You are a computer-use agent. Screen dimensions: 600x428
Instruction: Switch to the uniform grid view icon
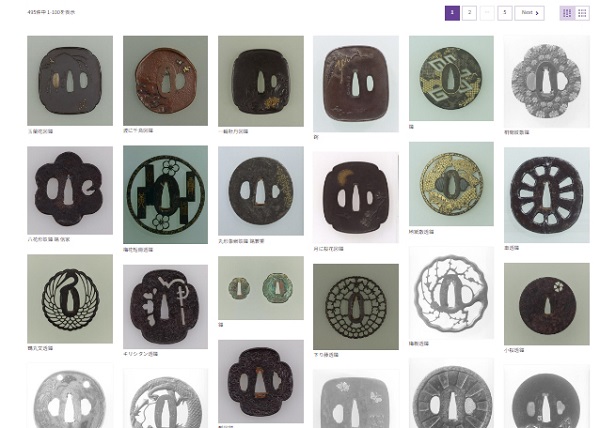[582, 13]
